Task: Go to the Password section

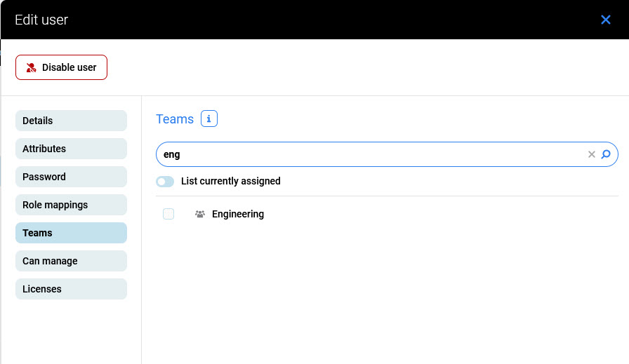Action: coord(71,177)
